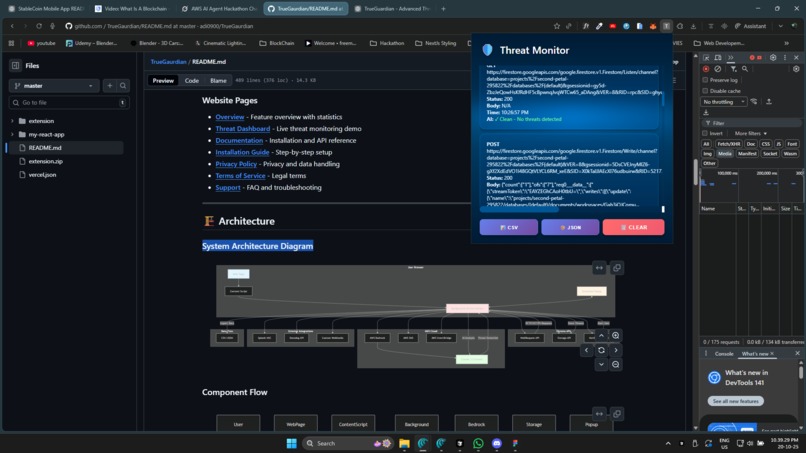Show hidden system tray icons
This screenshot has width=806, height=453.
668,443
